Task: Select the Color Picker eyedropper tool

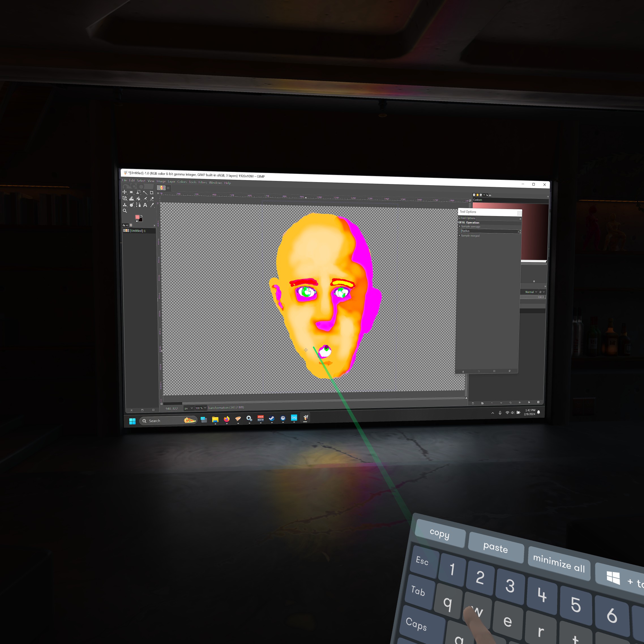Action: click(x=152, y=205)
